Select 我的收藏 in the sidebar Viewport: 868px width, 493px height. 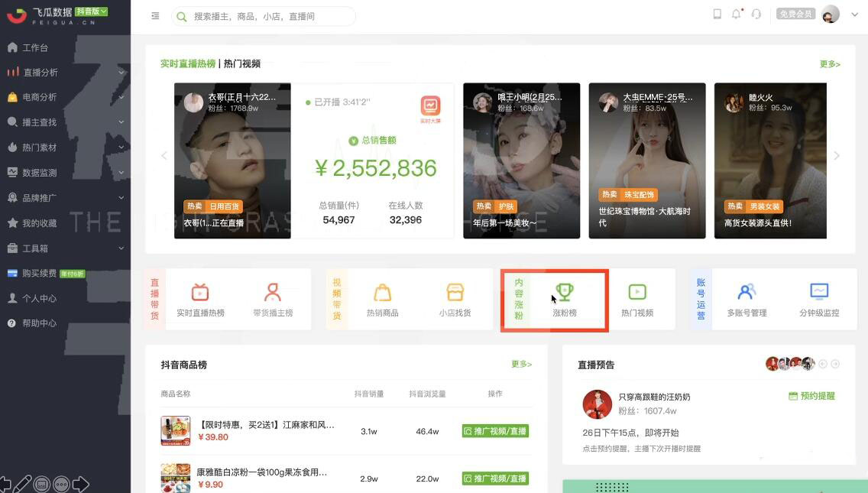click(39, 223)
